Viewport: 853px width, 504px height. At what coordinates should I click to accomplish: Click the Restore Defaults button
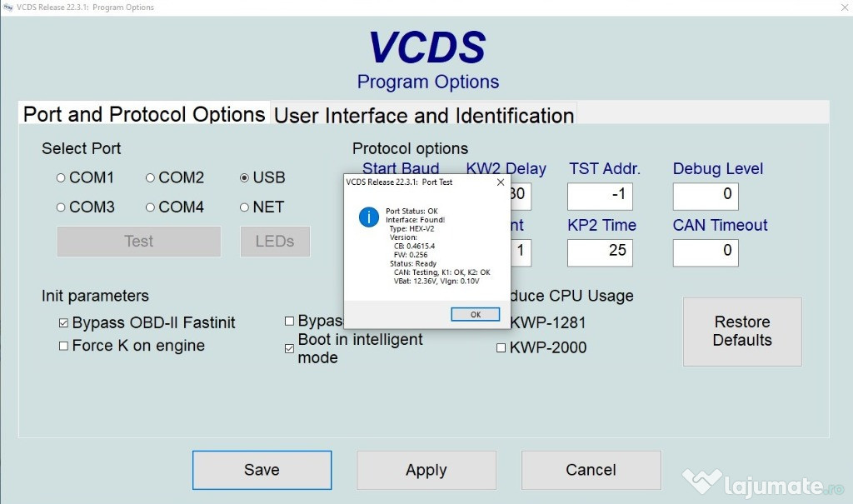click(x=741, y=332)
